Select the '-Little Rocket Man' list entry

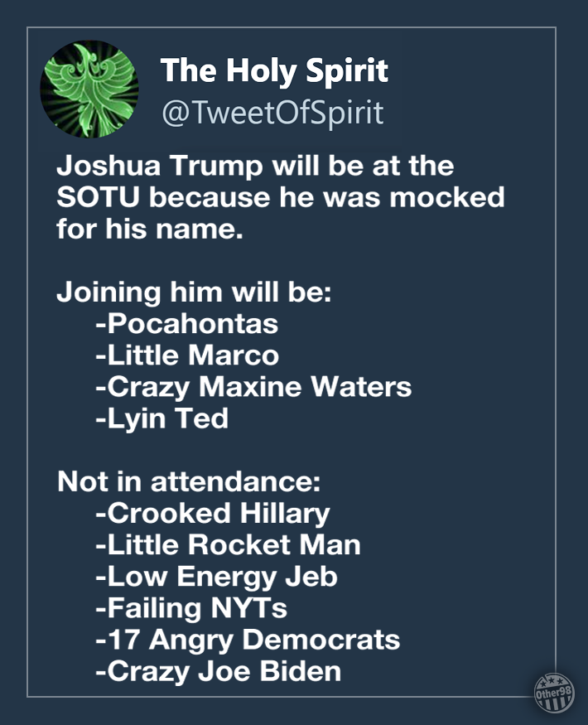(228, 544)
